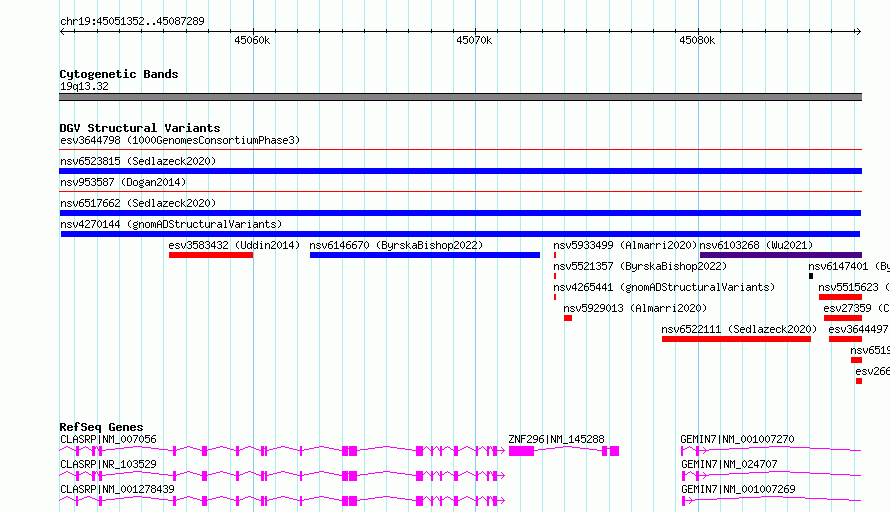Open ZNF296|NM_145288 gene label
The height and width of the screenshot is (512, 890).
tap(556, 439)
